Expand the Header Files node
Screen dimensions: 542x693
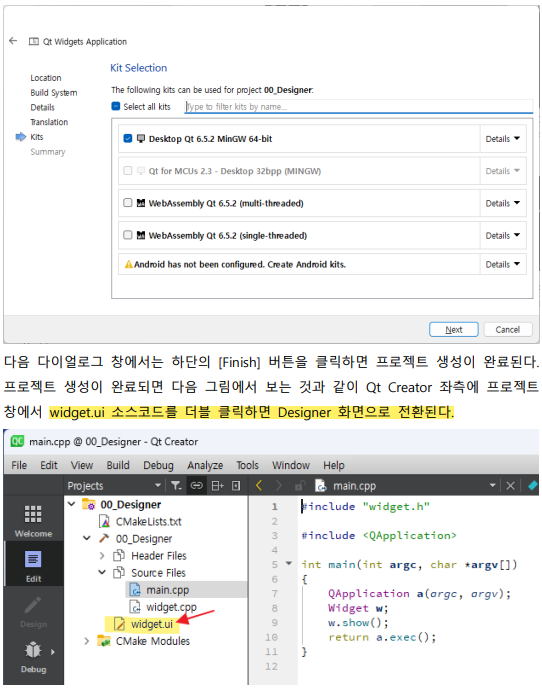[x=102, y=556]
